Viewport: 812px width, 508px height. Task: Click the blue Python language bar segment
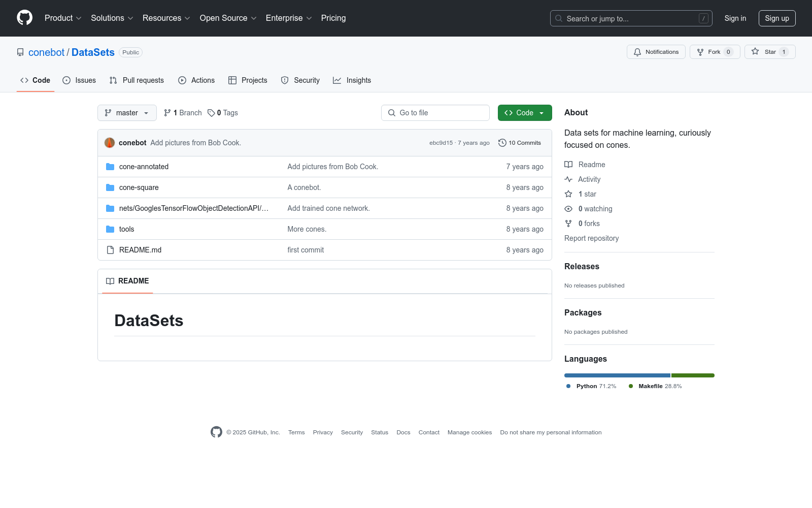pos(617,375)
